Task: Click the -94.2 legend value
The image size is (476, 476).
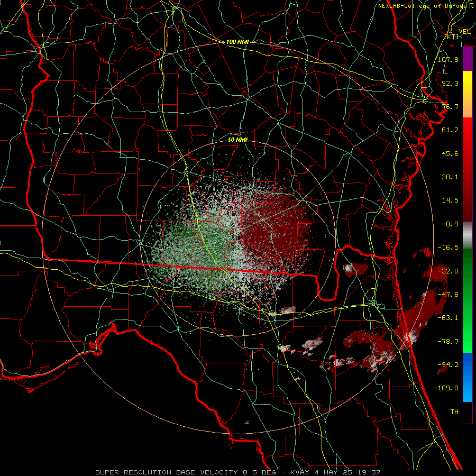Action: pyautogui.click(x=448, y=365)
